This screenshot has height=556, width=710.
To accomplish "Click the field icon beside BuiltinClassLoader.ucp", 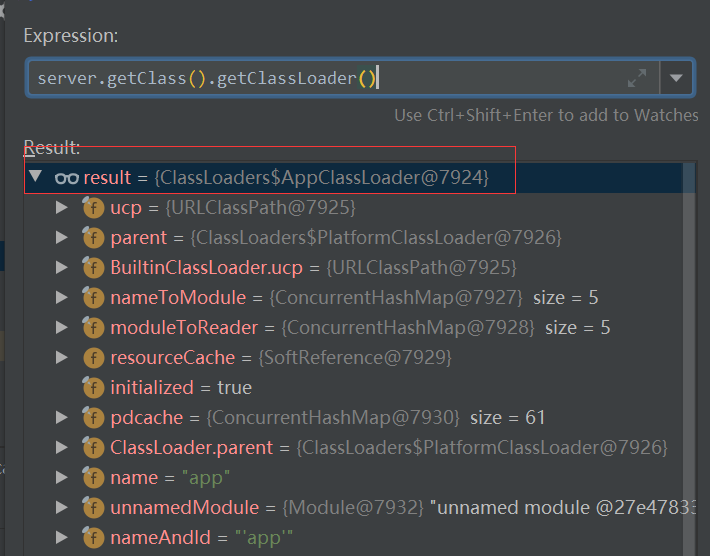I will pos(94,268).
